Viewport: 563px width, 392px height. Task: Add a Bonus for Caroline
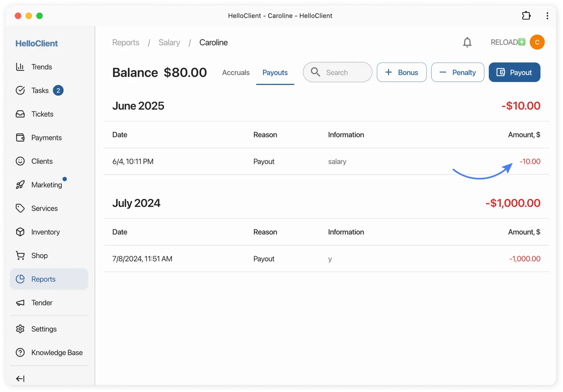(x=401, y=72)
